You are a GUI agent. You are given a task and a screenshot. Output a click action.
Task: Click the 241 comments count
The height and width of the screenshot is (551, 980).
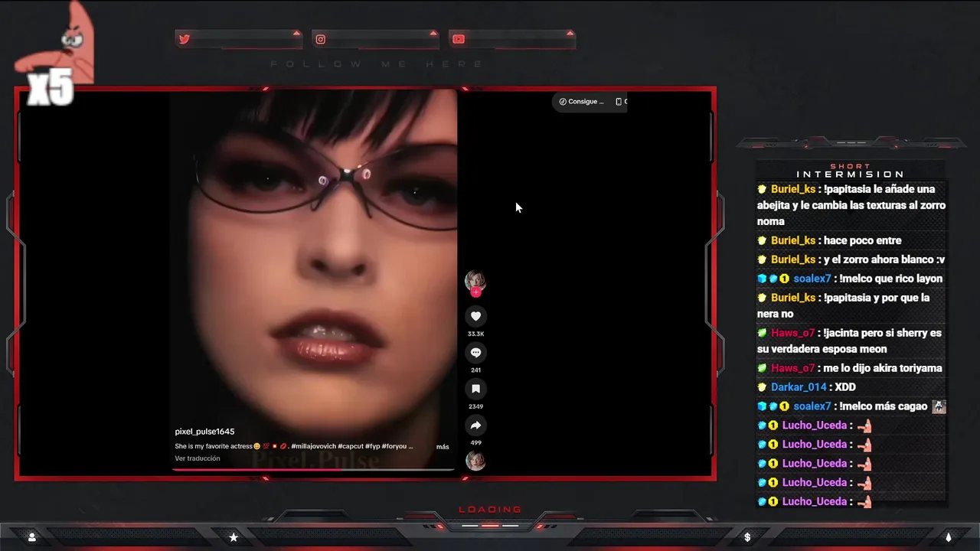(x=475, y=370)
